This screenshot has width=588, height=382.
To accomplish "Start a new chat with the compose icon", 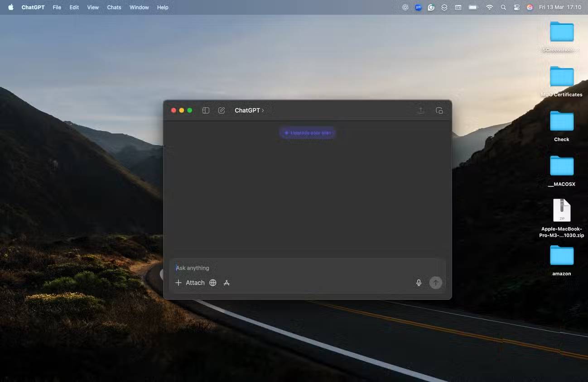I will pyautogui.click(x=222, y=110).
